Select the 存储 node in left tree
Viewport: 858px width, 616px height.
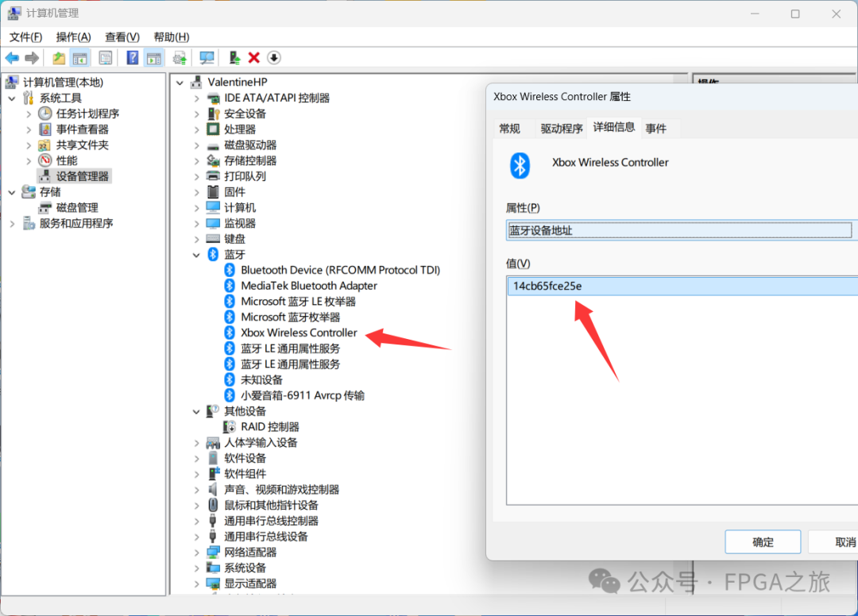point(50,192)
